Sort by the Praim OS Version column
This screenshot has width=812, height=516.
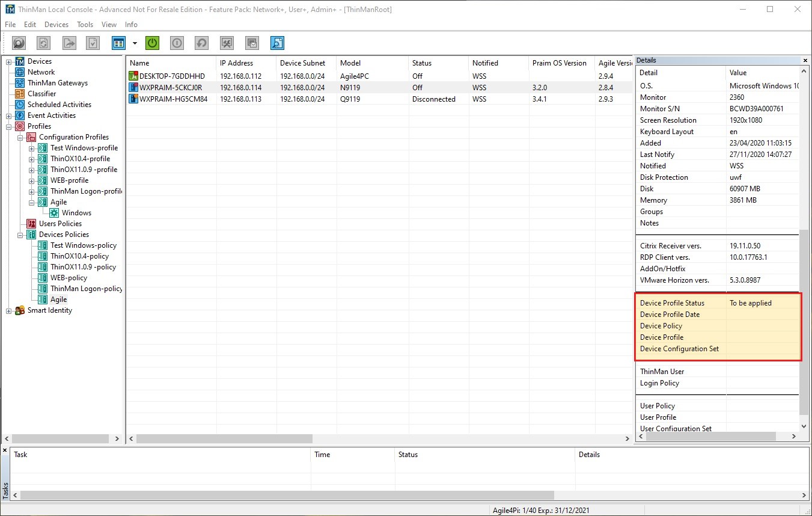click(x=561, y=63)
